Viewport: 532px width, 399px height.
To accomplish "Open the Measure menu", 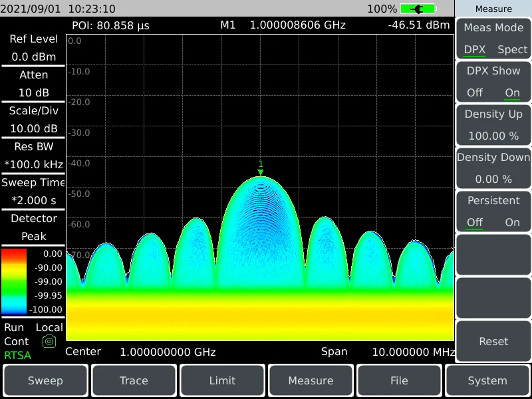I will (311, 380).
